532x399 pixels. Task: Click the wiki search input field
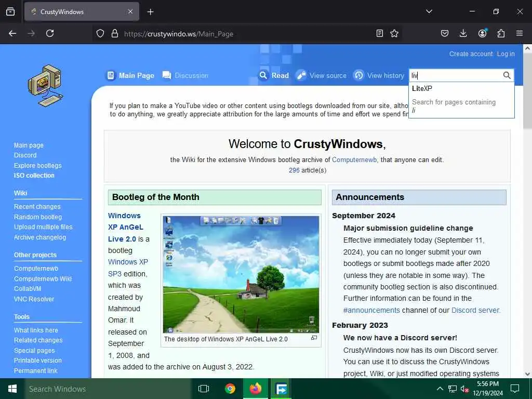pos(455,75)
